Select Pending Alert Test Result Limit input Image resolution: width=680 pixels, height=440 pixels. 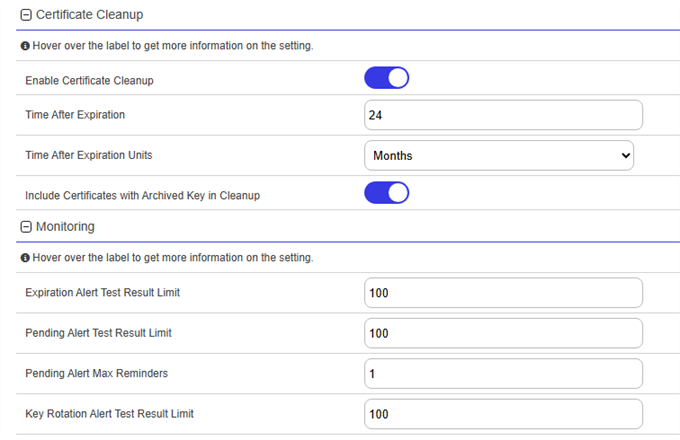pos(503,333)
